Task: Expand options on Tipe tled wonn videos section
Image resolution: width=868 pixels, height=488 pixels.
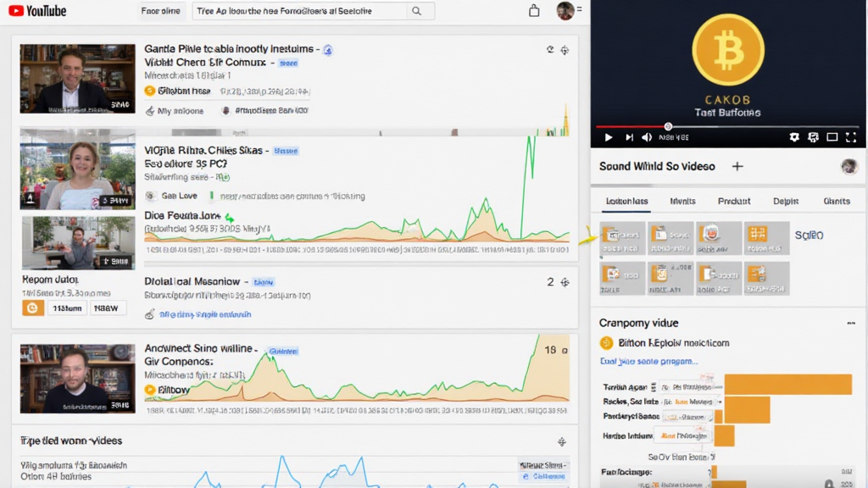Action: click(561, 441)
